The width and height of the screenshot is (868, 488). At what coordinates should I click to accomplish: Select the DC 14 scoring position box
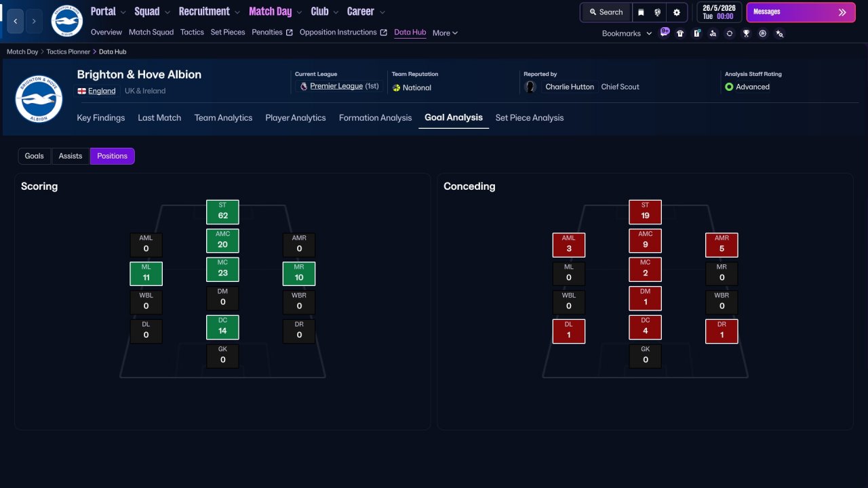[222, 327]
